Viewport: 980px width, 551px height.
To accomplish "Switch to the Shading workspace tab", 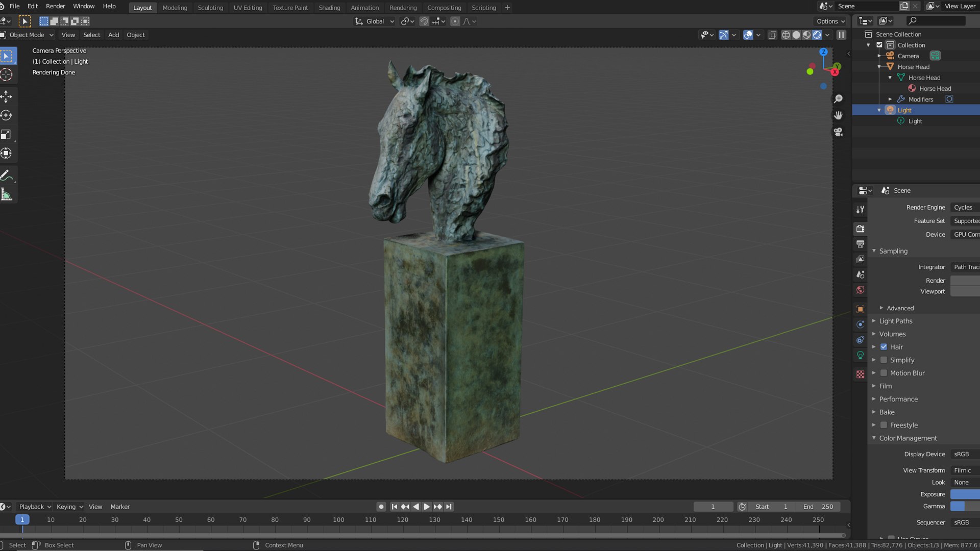I will (x=329, y=8).
